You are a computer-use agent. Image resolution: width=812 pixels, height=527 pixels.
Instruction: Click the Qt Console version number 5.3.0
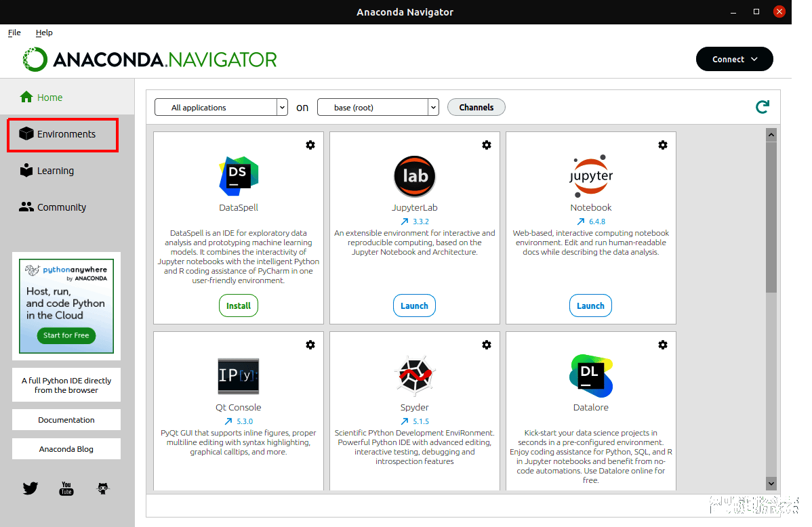pos(245,421)
